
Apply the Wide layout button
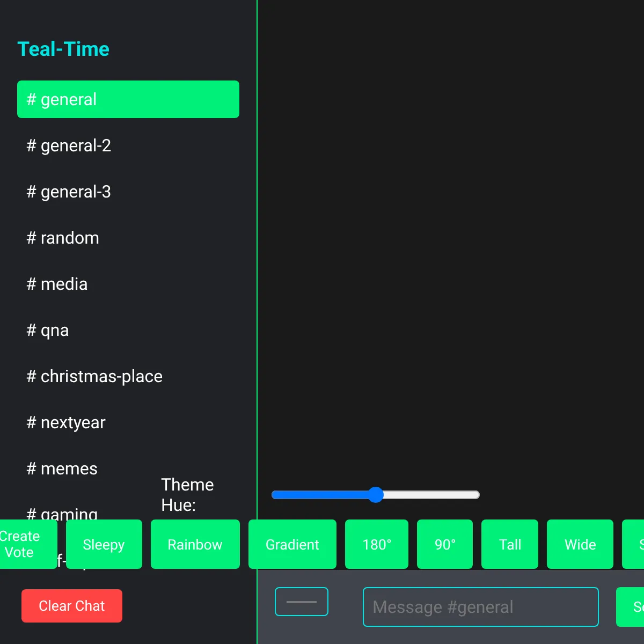point(580,544)
